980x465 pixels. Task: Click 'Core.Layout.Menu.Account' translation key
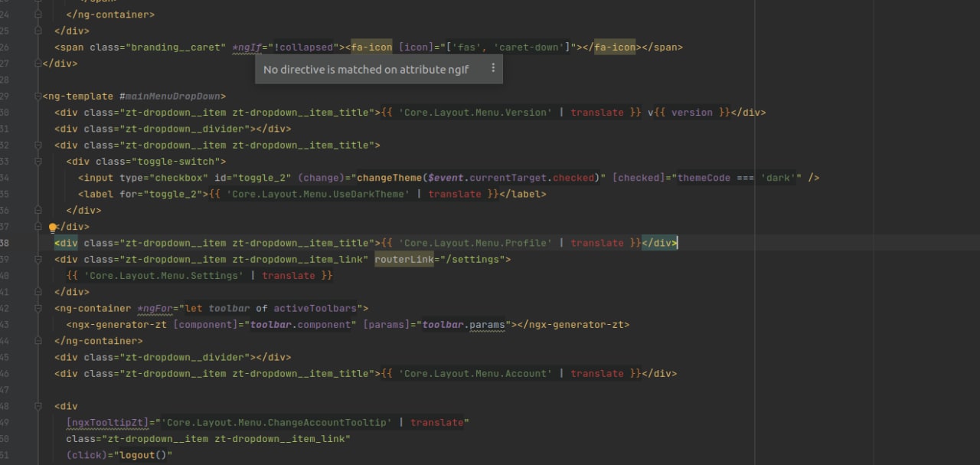pyautogui.click(x=475, y=373)
